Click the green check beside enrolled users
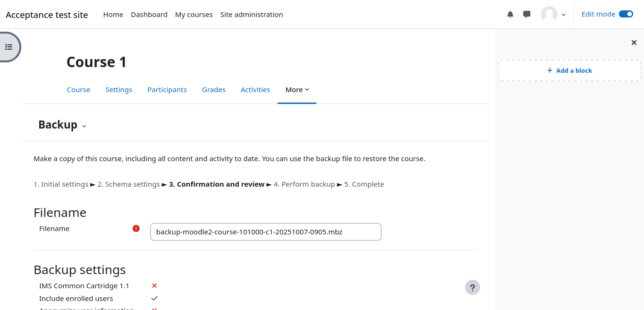This screenshot has height=310, width=644. pos(154,299)
